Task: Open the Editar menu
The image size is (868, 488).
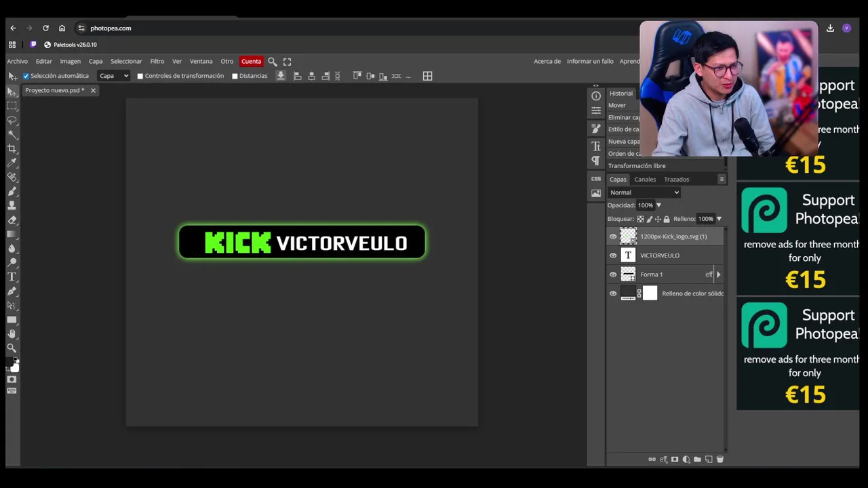Action: [x=44, y=62]
